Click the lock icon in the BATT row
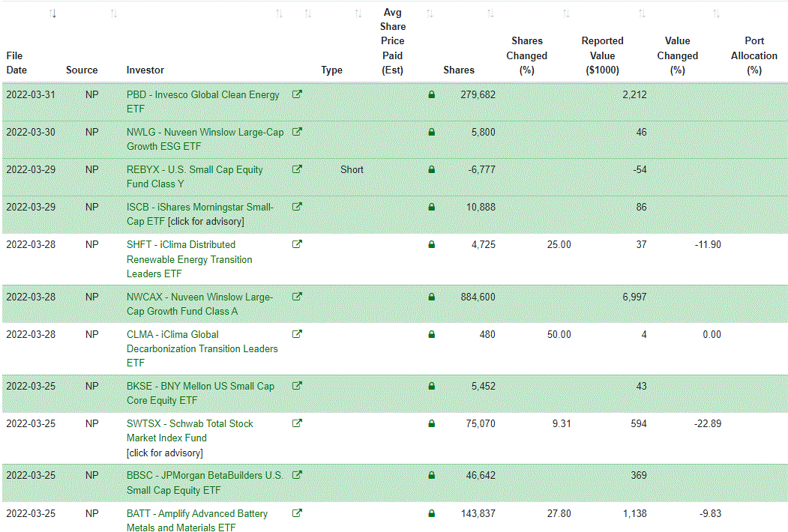The image size is (788, 532). click(431, 513)
